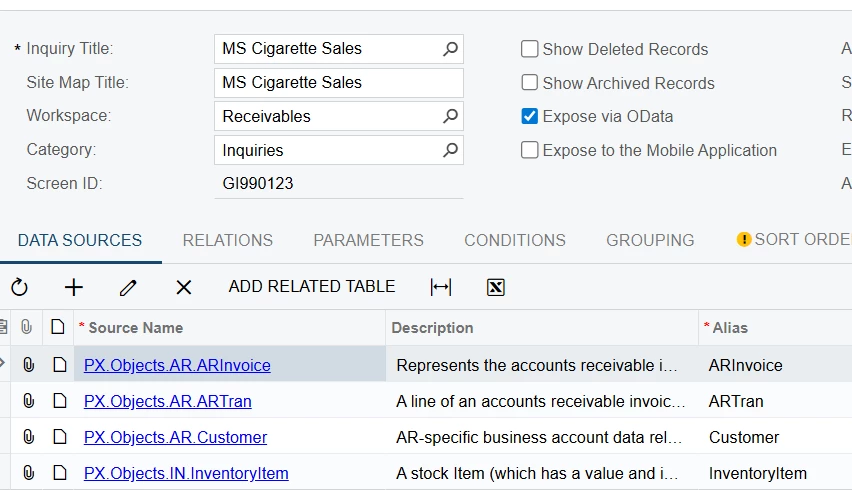Toggle Expose to the Mobile Application
Image resolution: width=852 pixels, height=490 pixels.
click(x=530, y=150)
